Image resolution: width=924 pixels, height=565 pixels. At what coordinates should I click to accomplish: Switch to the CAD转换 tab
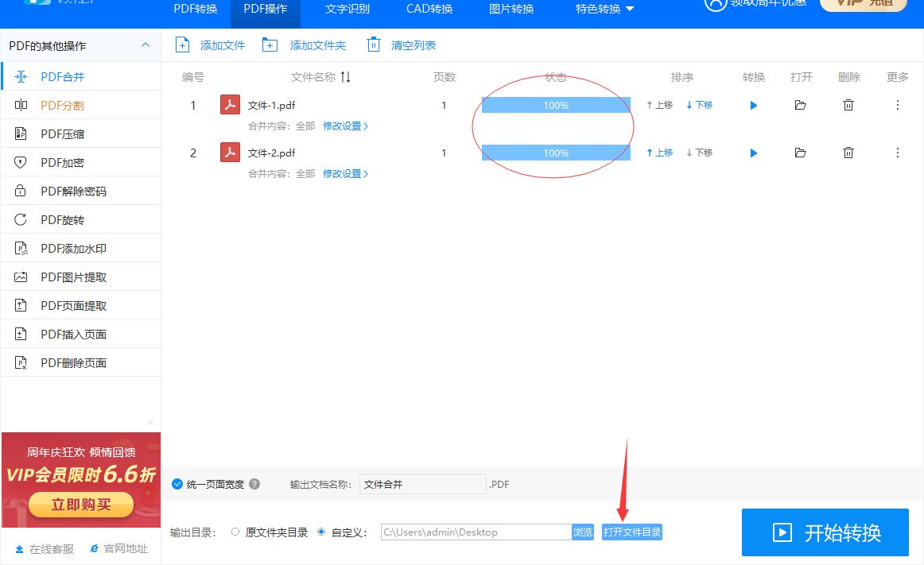tap(429, 9)
